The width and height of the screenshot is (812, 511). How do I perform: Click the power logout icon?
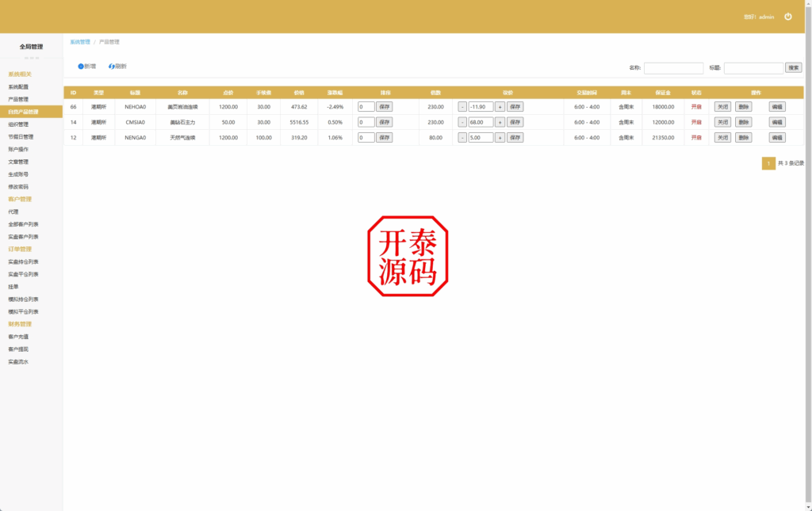pyautogui.click(x=787, y=17)
